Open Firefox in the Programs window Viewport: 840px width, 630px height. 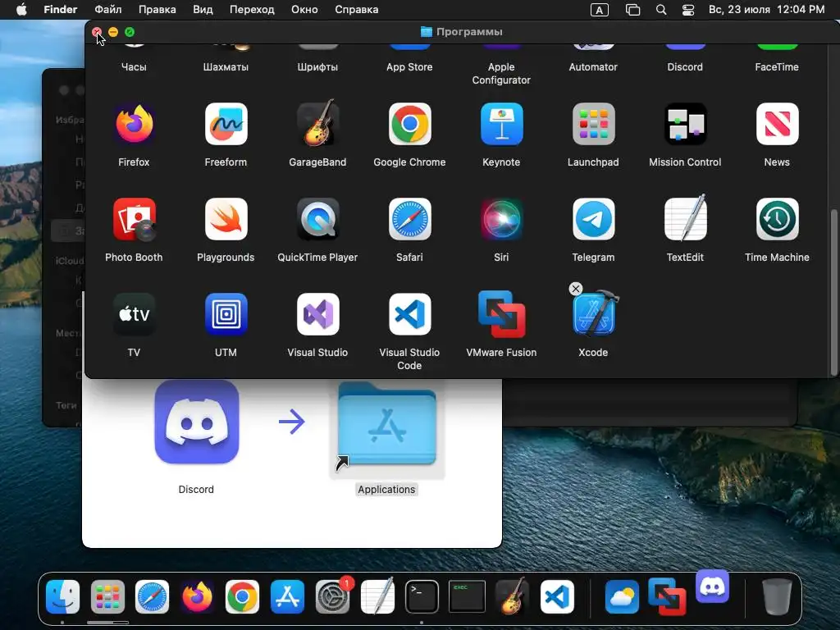[134, 125]
